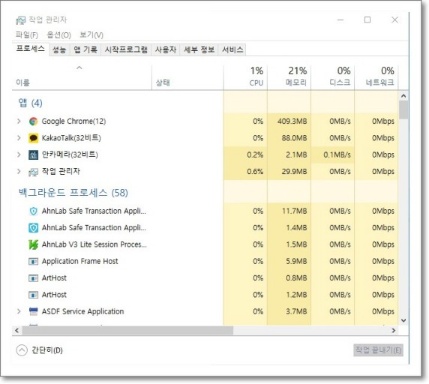Select Application Frame Host row text

80,261
